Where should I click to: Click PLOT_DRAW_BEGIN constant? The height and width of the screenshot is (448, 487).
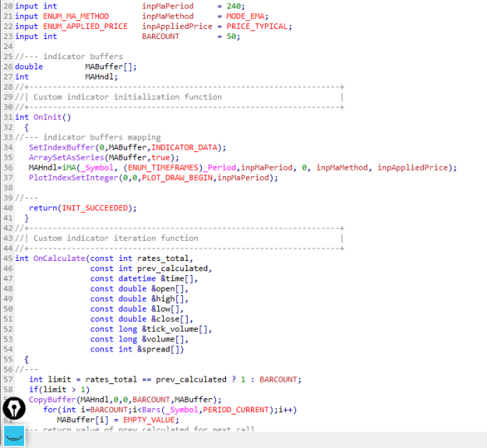[177, 178]
